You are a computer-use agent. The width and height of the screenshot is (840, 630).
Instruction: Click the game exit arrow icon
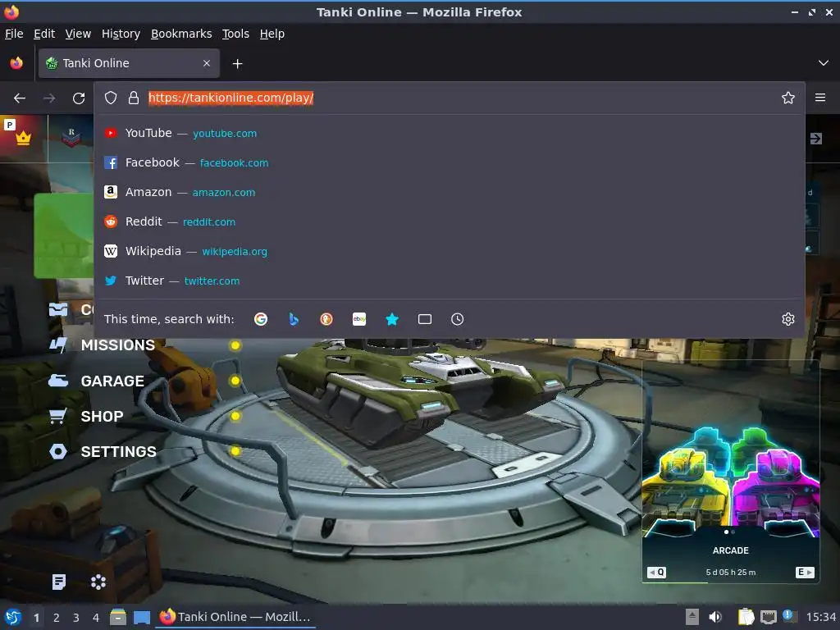[x=816, y=139]
